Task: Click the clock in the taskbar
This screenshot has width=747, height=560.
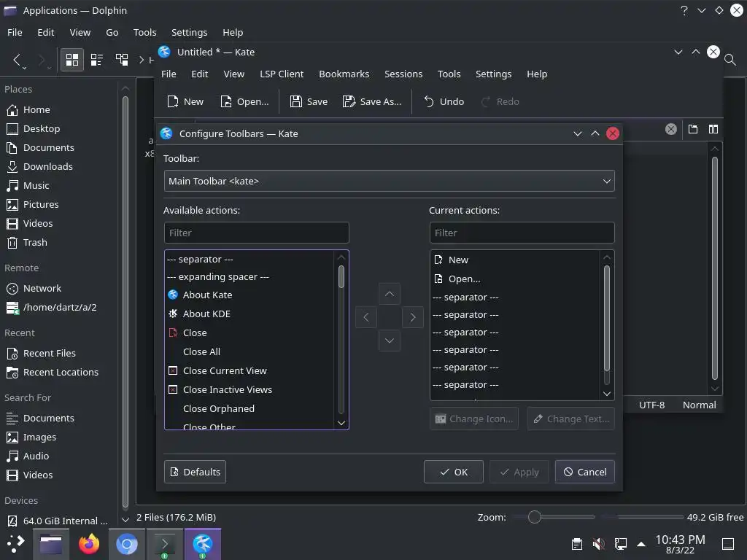Action: tap(680, 544)
